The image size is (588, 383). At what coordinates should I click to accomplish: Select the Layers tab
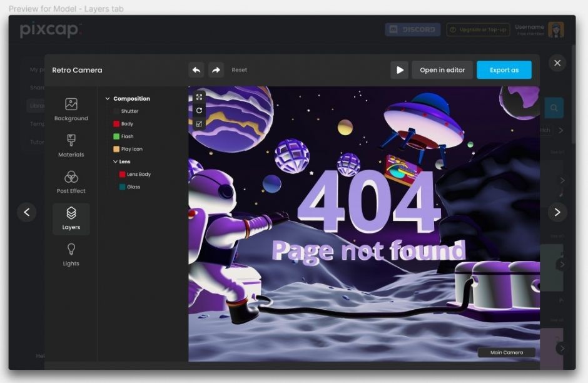pyautogui.click(x=71, y=218)
